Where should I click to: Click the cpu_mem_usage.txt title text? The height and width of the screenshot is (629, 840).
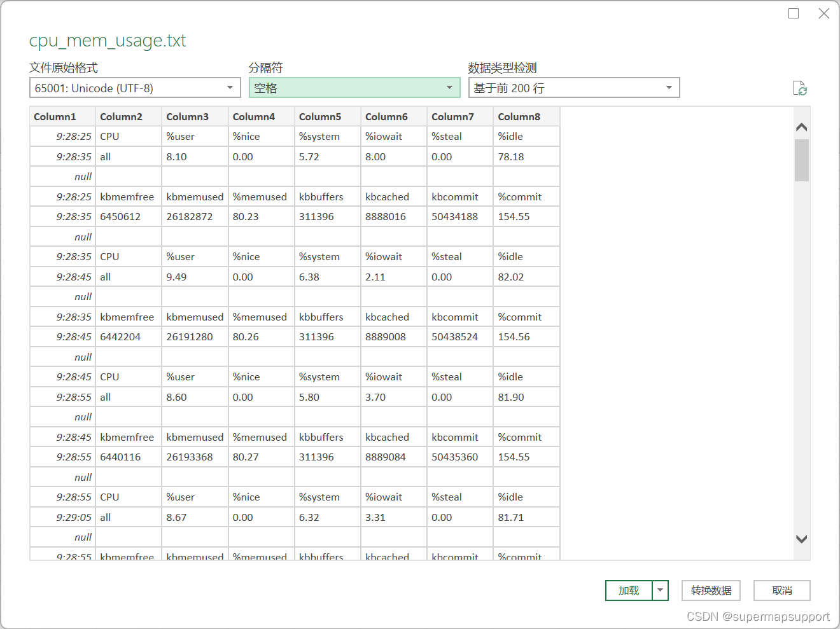pos(108,41)
